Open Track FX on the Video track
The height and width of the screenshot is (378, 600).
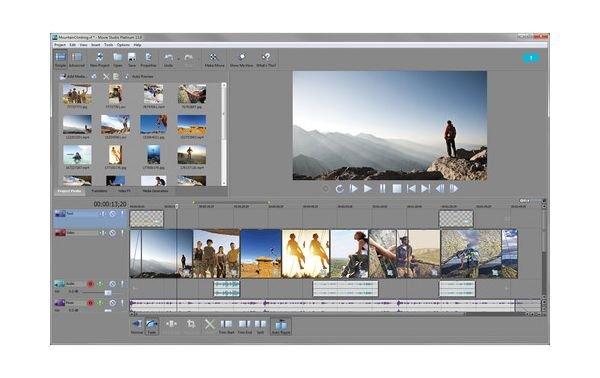coord(103,233)
